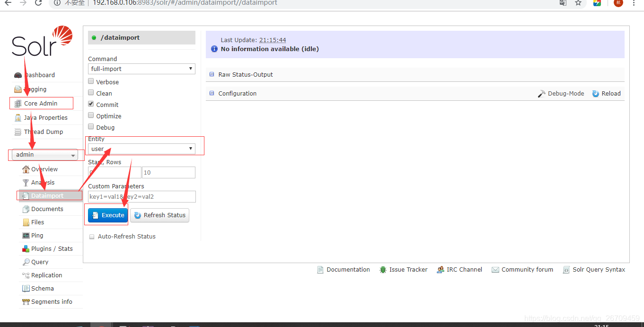The width and height of the screenshot is (644, 327).
Task: Click the Execute button
Action: click(x=108, y=215)
